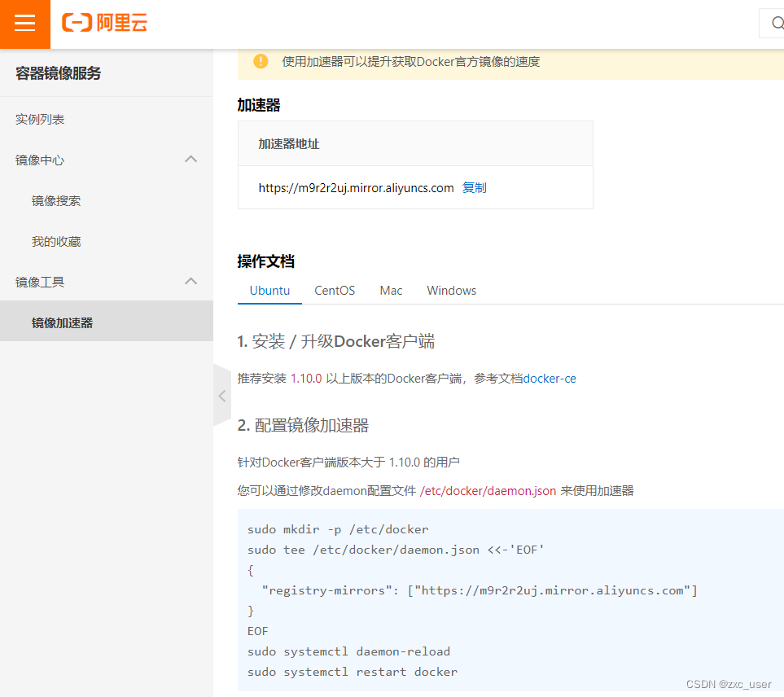Open 实例列表 in the sidebar
The height and width of the screenshot is (697, 784).
tap(40, 120)
